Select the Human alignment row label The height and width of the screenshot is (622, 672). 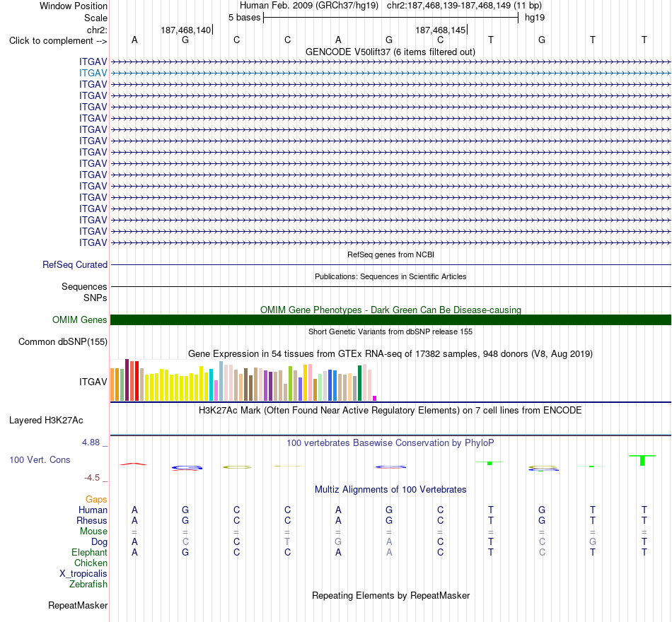(x=93, y=510)
